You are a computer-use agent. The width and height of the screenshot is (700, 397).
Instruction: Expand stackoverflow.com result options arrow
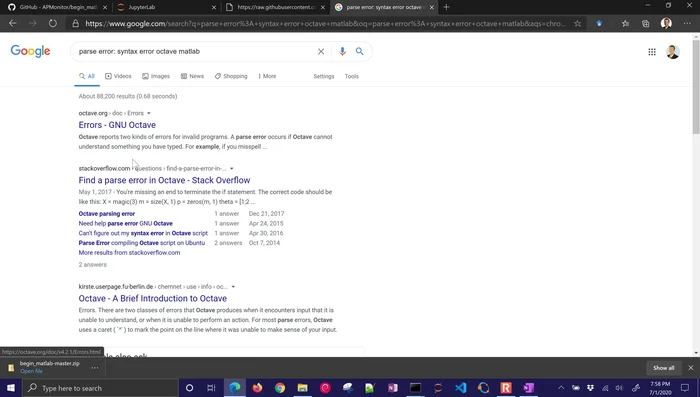(232, 168)
